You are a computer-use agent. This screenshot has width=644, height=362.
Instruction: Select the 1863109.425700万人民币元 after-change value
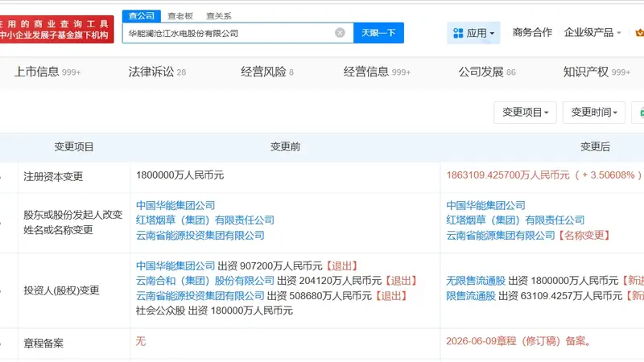(508, 175)
